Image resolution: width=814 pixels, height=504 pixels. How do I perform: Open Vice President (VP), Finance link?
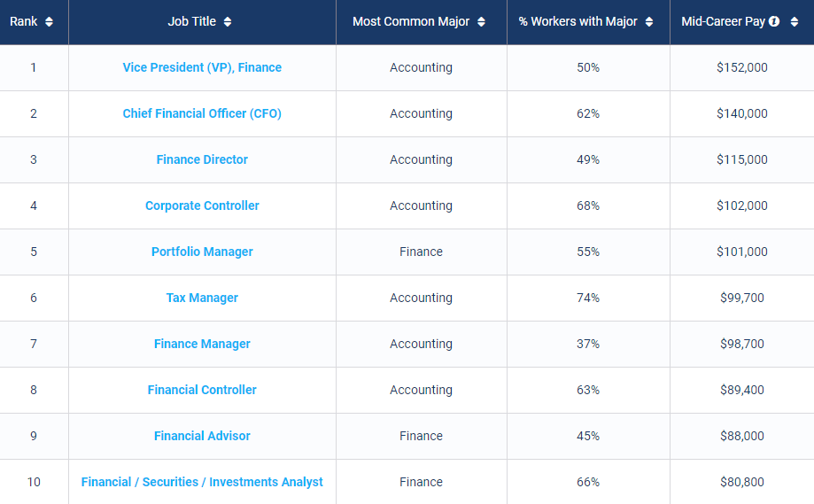[202, 67]
